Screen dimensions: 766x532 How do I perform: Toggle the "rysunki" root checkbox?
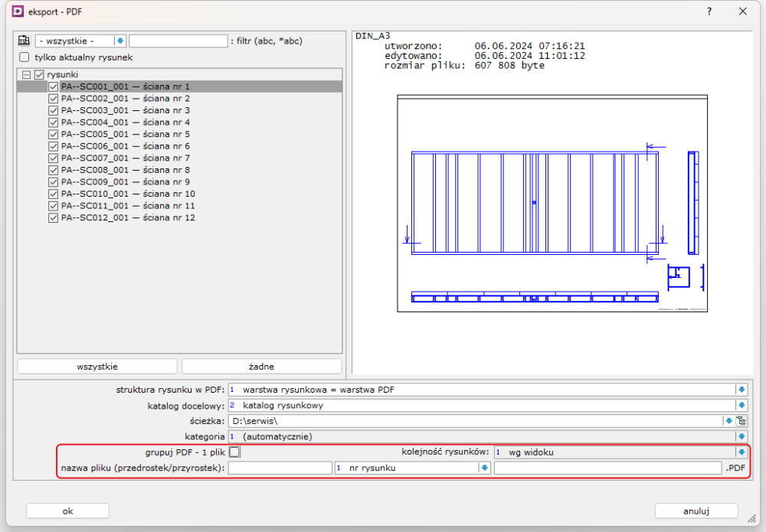(40, 75)
